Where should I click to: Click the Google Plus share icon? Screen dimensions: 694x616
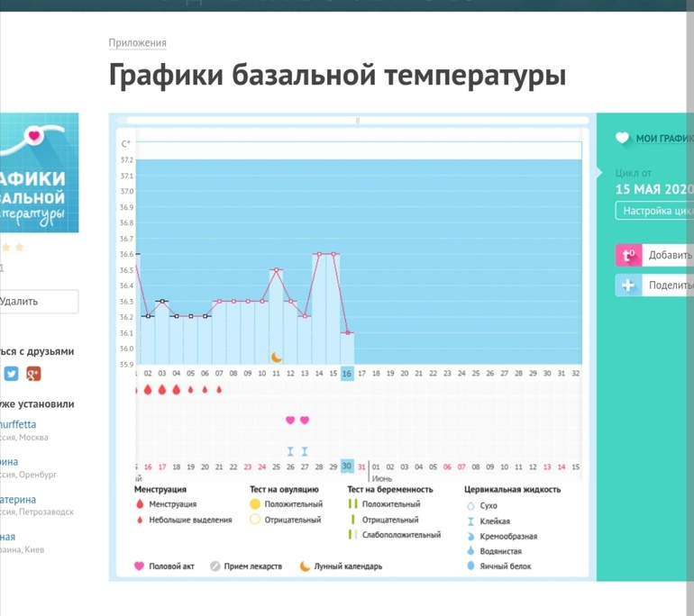tap(33, 374)
